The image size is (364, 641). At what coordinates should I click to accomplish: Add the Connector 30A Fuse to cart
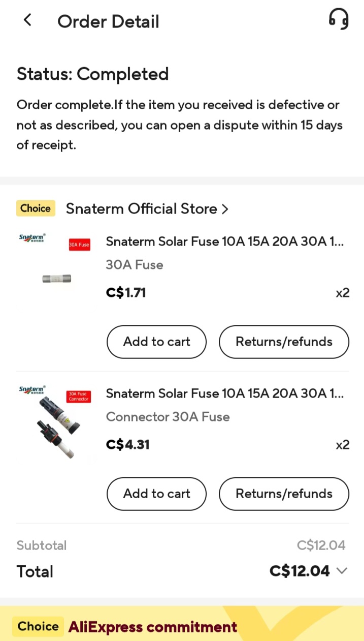coord(156,494)
